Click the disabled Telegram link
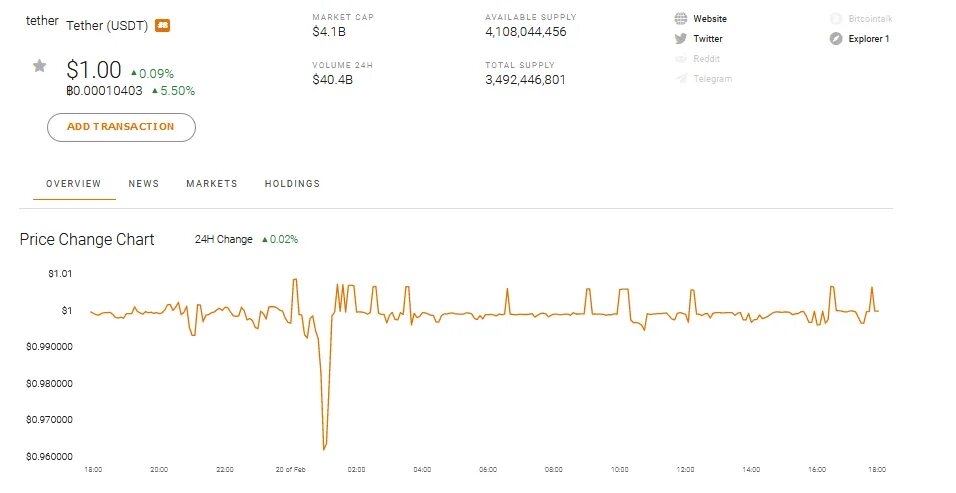Viewport: 956px width, 493px height. [713, 79]
